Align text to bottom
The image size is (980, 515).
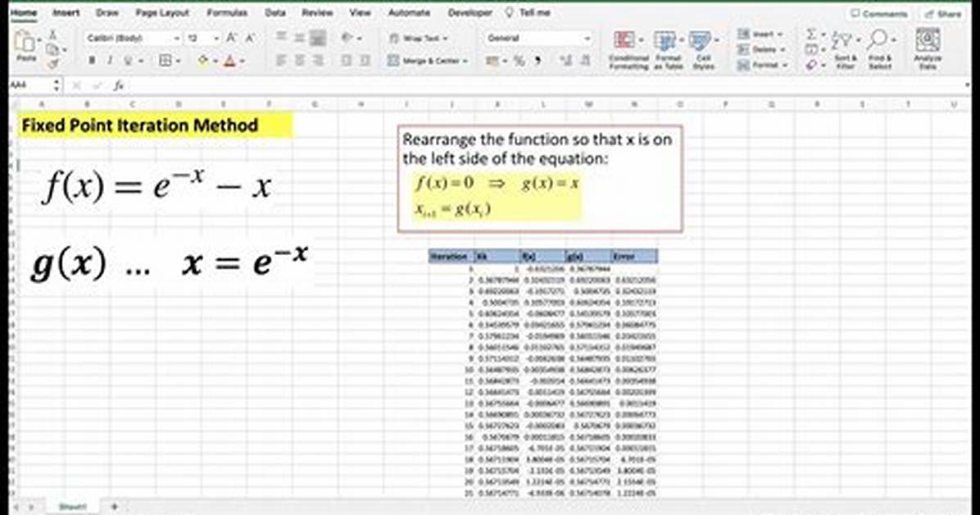click(318, 39)
